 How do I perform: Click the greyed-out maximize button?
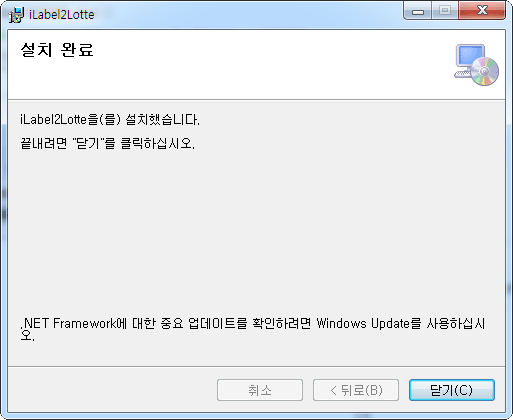(x=445, y=11)
